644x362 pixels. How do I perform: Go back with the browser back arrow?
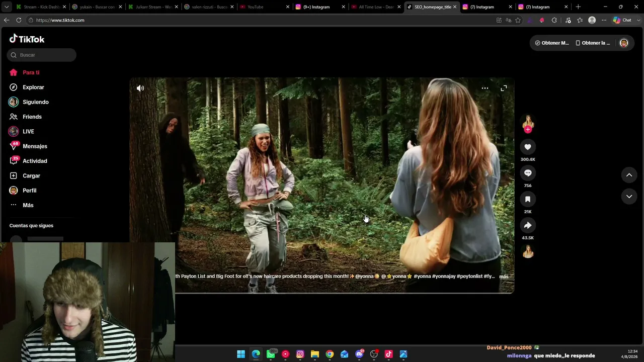pos(7,20)
